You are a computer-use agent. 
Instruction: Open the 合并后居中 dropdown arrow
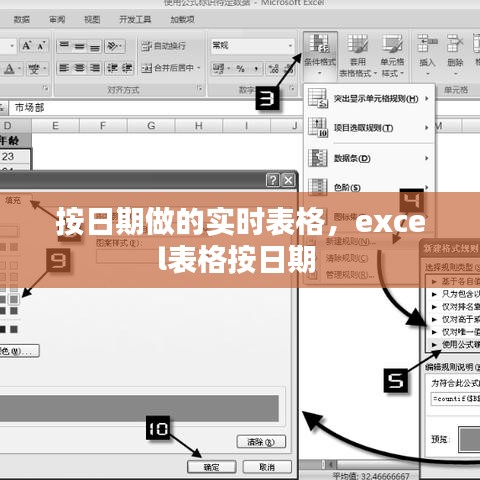tap(199, 68)
